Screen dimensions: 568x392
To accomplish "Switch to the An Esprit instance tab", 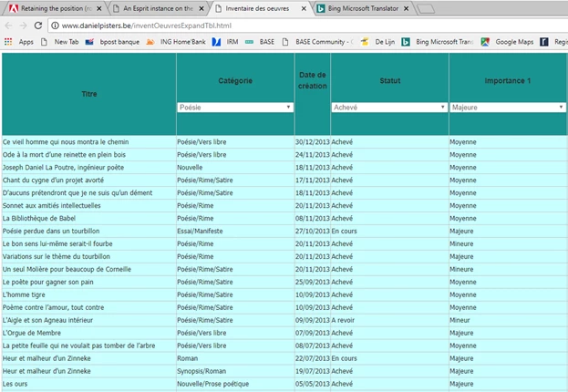I will coord(159,8).
